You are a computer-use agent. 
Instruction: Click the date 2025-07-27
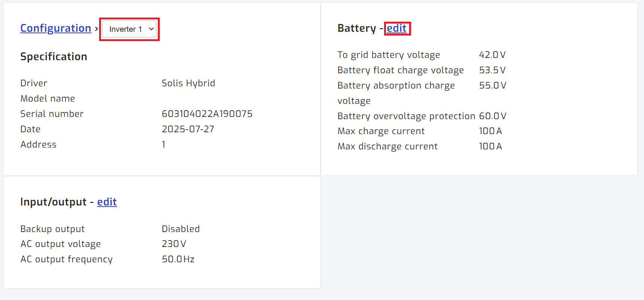tap(188, 129)
